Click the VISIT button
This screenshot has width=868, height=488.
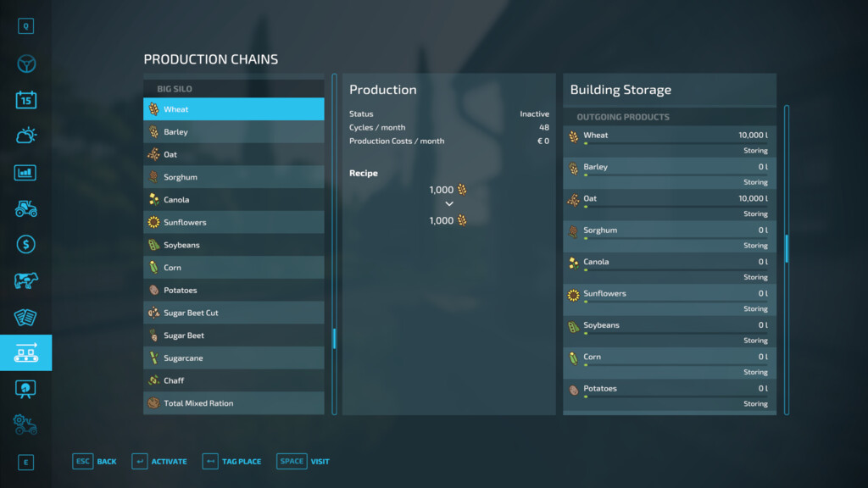pos(303,462)
